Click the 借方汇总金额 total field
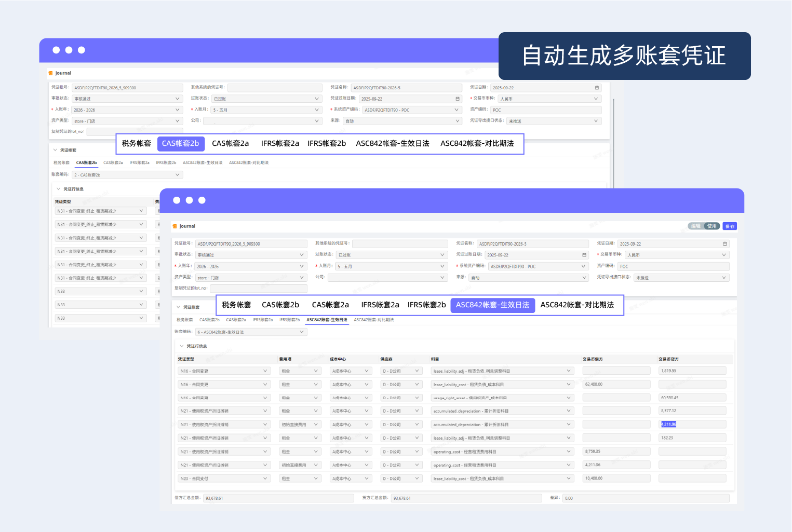This screenshot has height=532, width=792. pyautogui.click(x=278, y=498)
